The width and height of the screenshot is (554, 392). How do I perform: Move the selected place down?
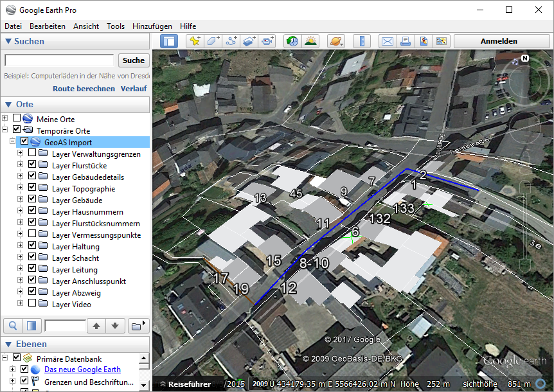click(x=115, y=326)
